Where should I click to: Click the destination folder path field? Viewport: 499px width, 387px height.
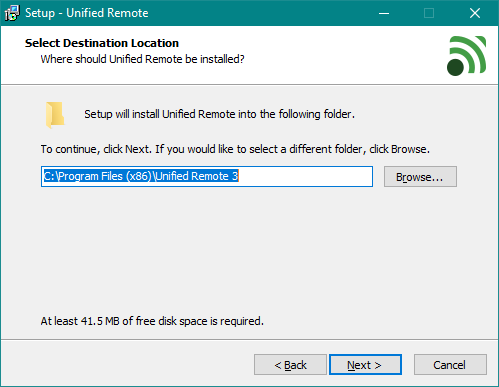[x=207, y=176]
